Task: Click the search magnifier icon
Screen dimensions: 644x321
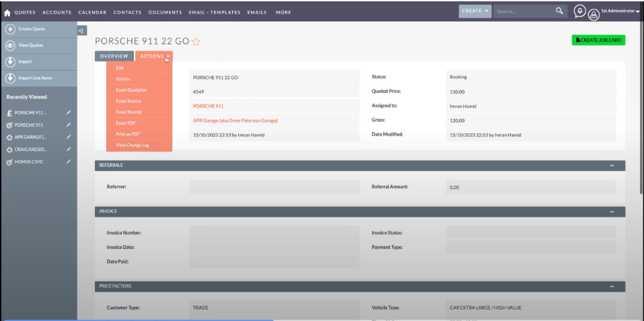Action: coord(559,11)
